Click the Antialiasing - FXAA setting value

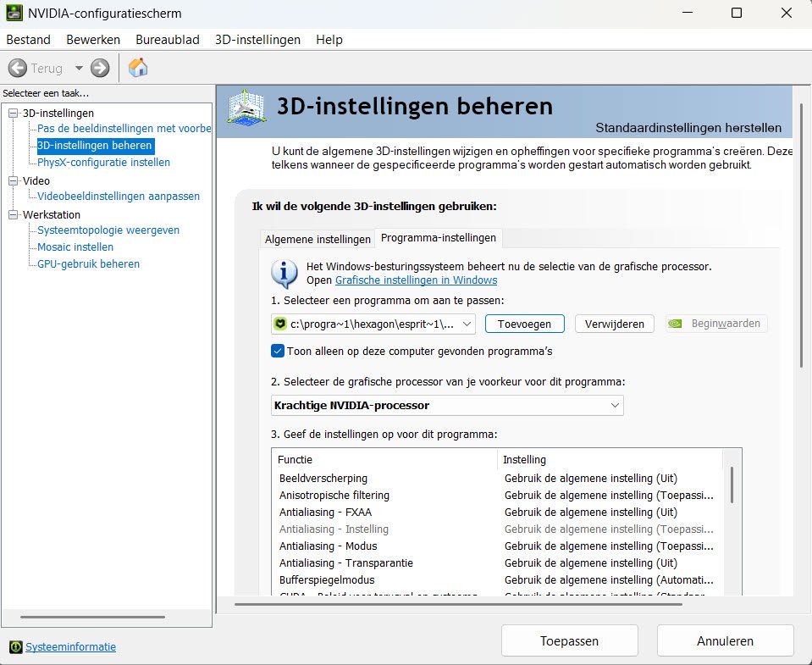[591, 513]
